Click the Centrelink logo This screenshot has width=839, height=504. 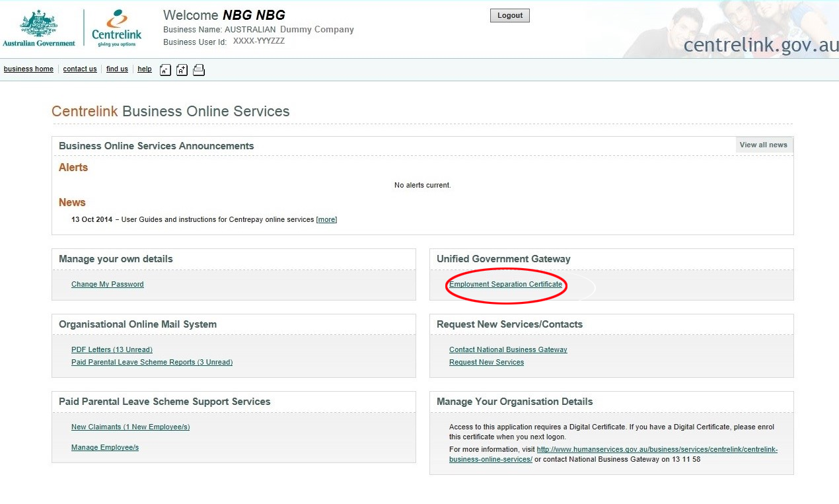[116, 26]
